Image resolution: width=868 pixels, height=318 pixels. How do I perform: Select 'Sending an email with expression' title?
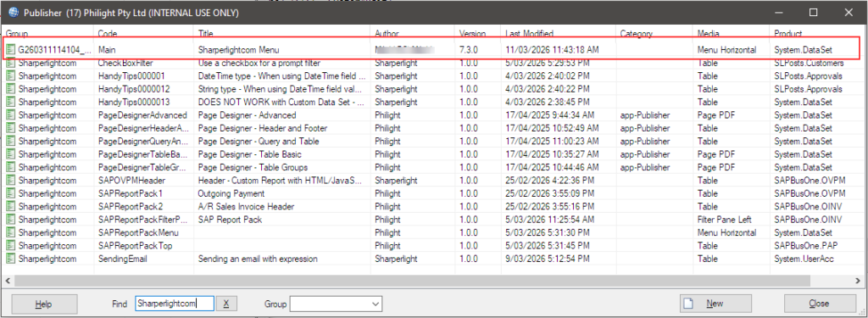(x=258, y=259)
